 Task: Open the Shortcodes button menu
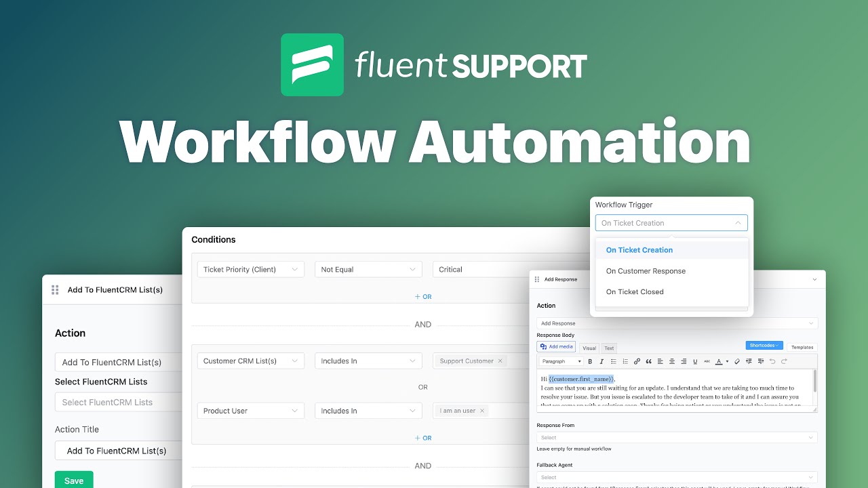pyautogui.click(x=764, y=345)
